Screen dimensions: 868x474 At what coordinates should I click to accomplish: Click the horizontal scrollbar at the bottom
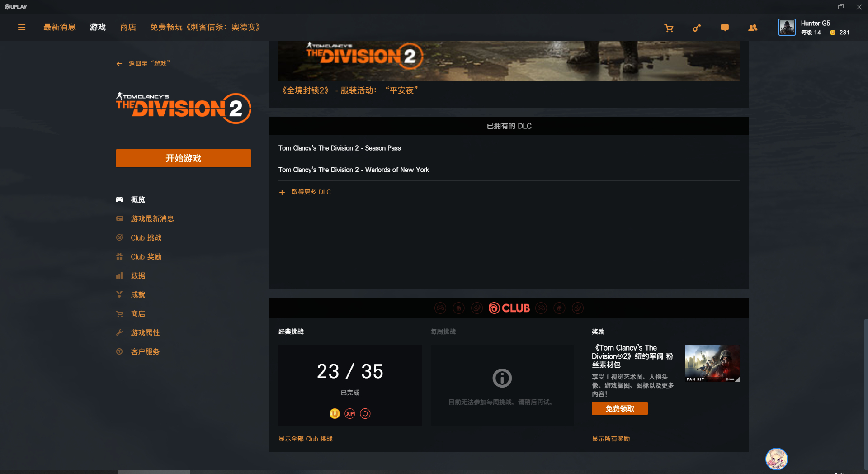154,472
